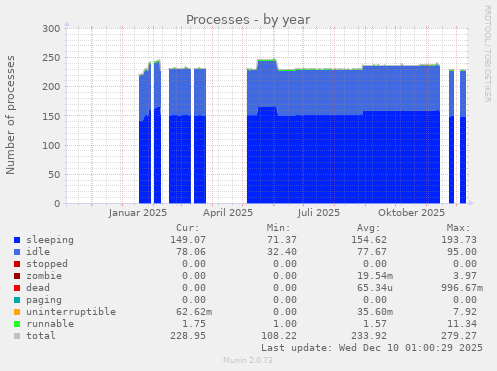Screen dimensions: 497x371
Task: Click idle current value 78.06
Action: (x=191, y=252)
